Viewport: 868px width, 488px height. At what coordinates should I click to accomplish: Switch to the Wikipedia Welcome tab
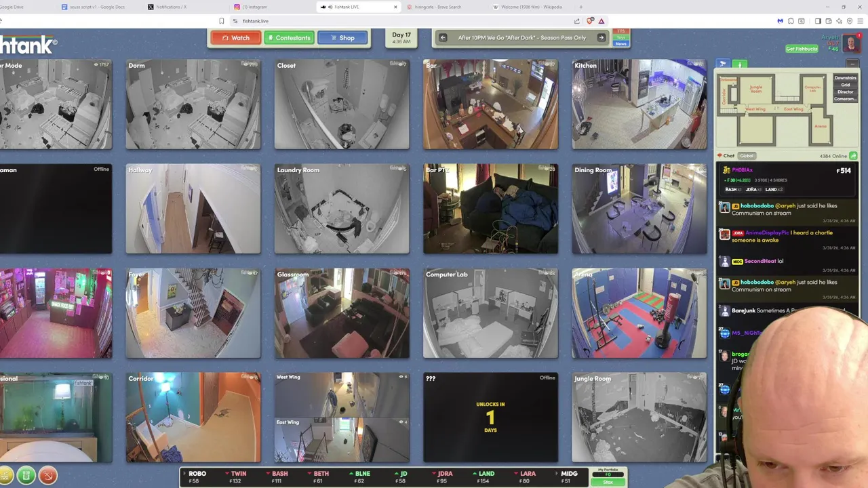pos(531,7)
